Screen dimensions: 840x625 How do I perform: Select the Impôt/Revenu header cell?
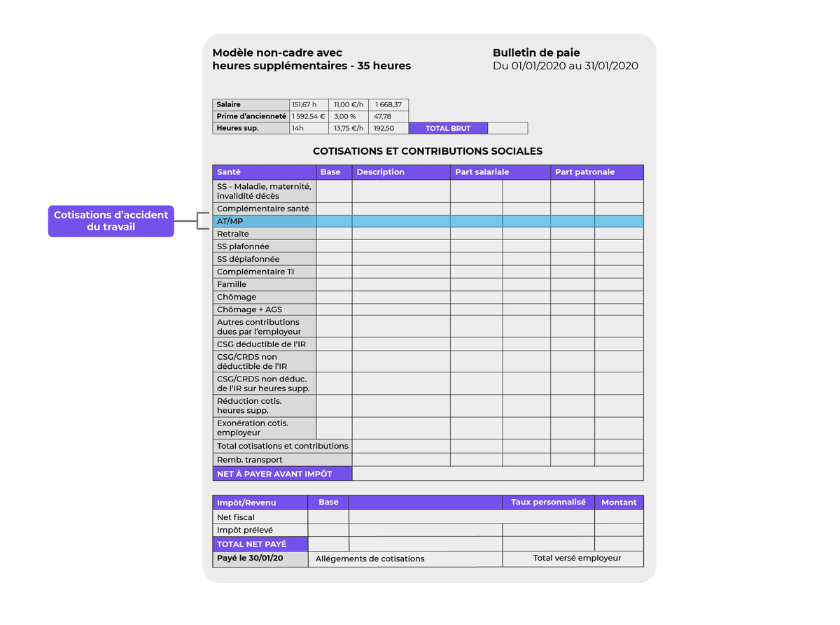[260, 503]
